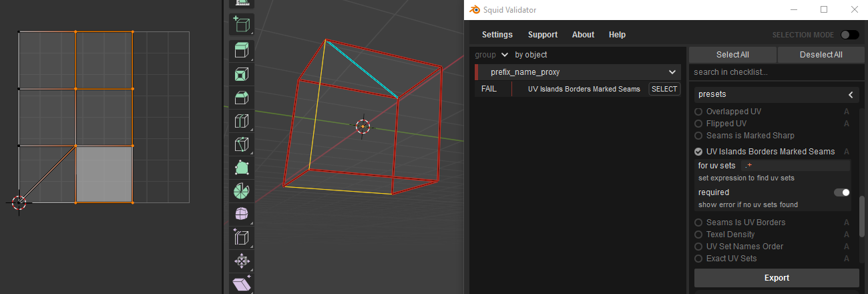Click the checklist vertical scrollbar thumb
The image size is (868, 294).
click(x=861, y=217)
